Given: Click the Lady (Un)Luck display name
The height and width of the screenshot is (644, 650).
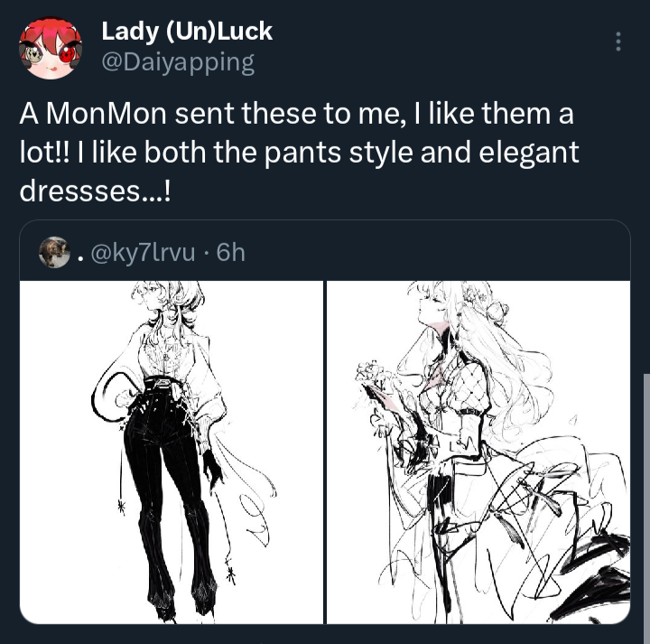Looking at the screenshot, I should [x=187, y=32].
